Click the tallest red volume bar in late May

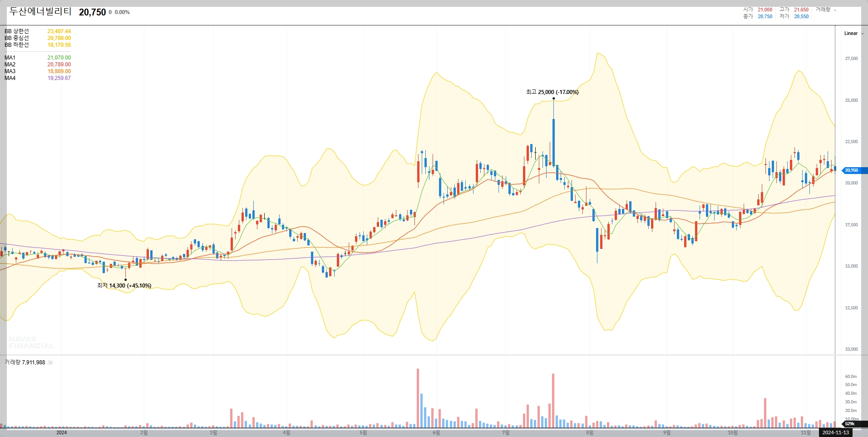coord(418,398)
